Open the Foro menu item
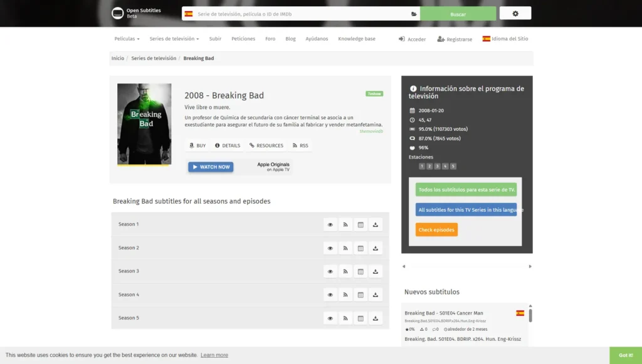Viewport: 642px width, 364px height. click(x=270, y=39)
